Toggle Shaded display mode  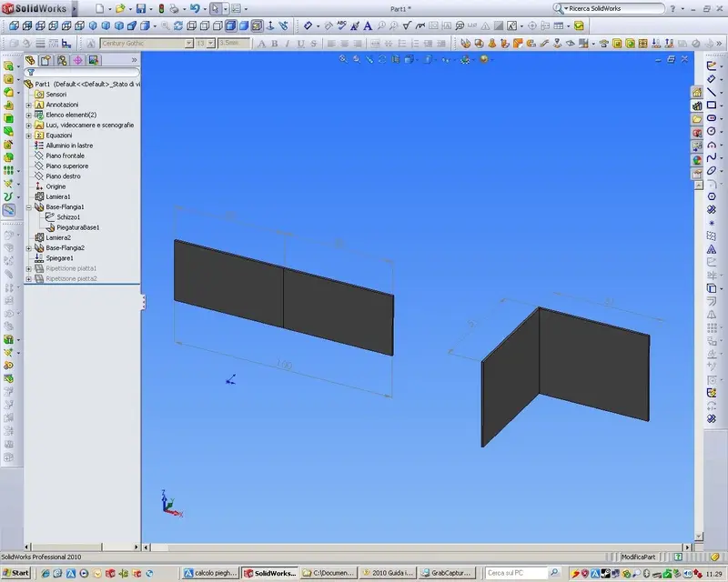pyautogui.click(x=244, y=26)
